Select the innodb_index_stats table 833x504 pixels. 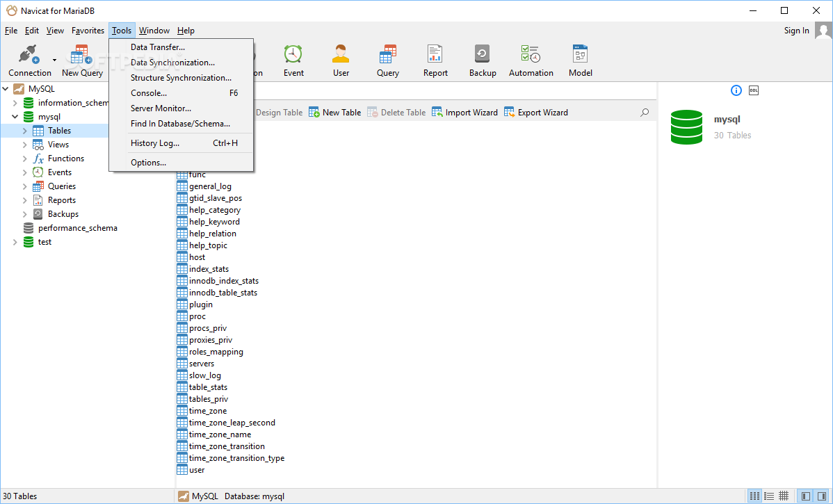click(224, 281)
